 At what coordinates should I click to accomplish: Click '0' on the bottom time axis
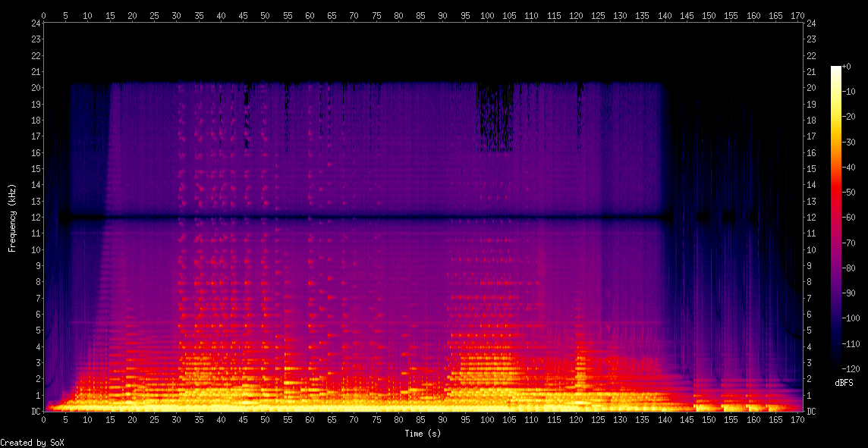tap(44, 420)
